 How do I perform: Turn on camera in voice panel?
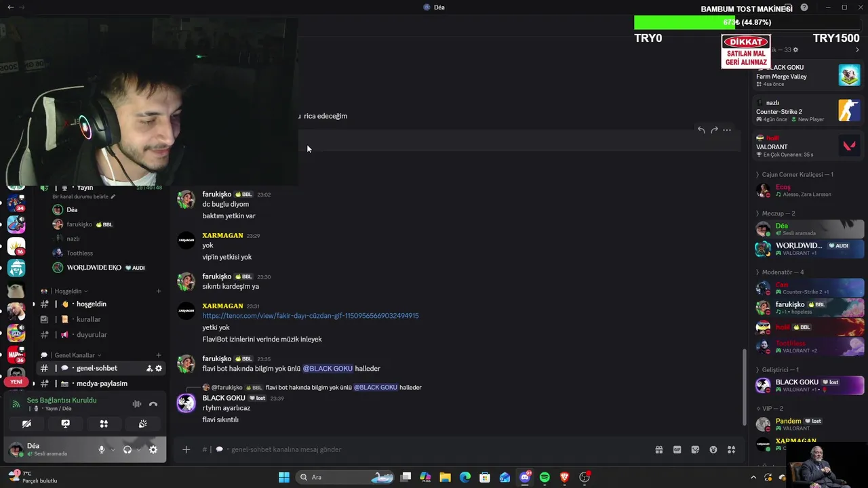coord(26,424)
